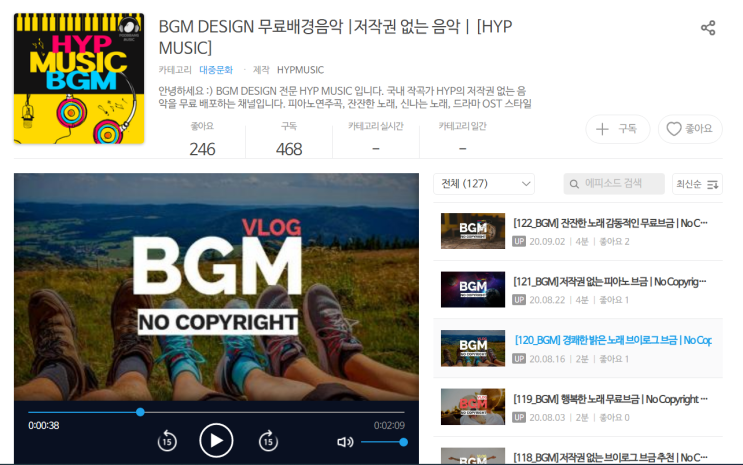The width and height of the screenshot is (743, 465).
Task: Click the 구독 subscribe button
Action: click(617, 129)
